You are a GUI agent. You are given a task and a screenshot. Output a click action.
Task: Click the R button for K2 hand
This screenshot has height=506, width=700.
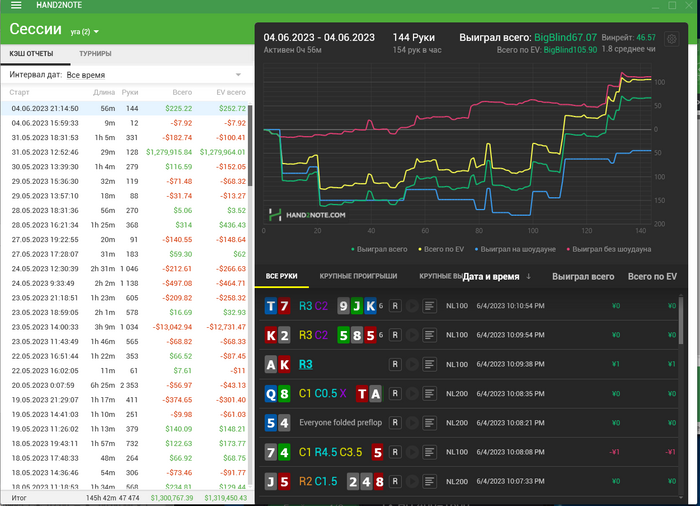click(x=395, y=335)
